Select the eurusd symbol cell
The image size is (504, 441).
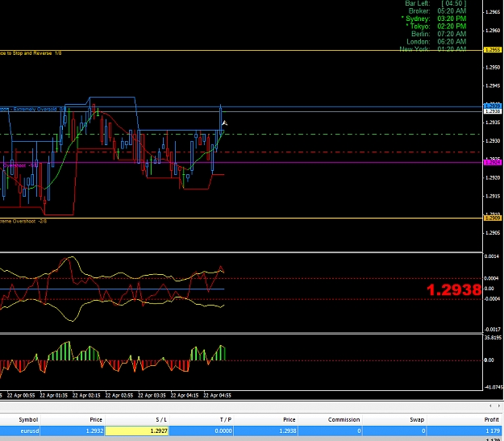point(20,431)
